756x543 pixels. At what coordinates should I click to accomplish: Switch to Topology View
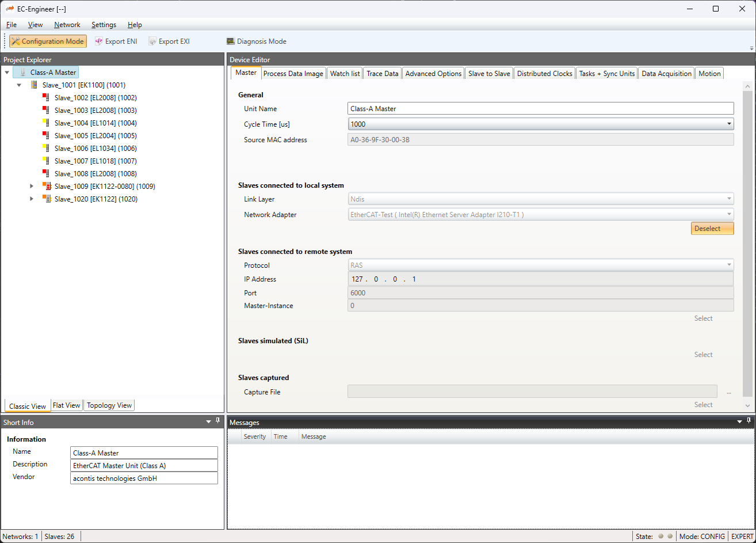109,405
